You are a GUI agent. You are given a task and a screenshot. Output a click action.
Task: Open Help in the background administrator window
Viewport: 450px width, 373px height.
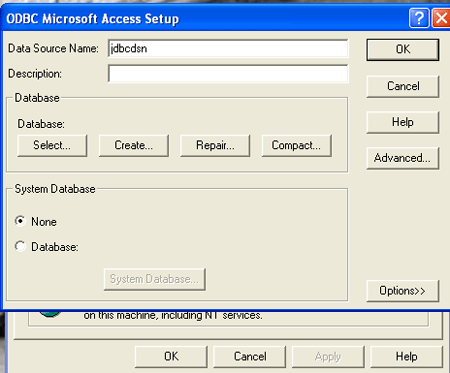click(x=407, y=357)
